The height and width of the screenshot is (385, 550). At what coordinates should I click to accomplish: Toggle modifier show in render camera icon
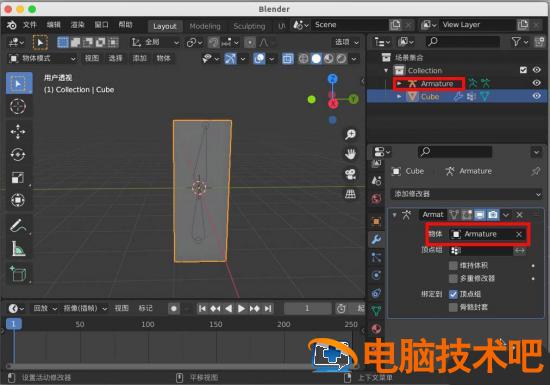493,214
